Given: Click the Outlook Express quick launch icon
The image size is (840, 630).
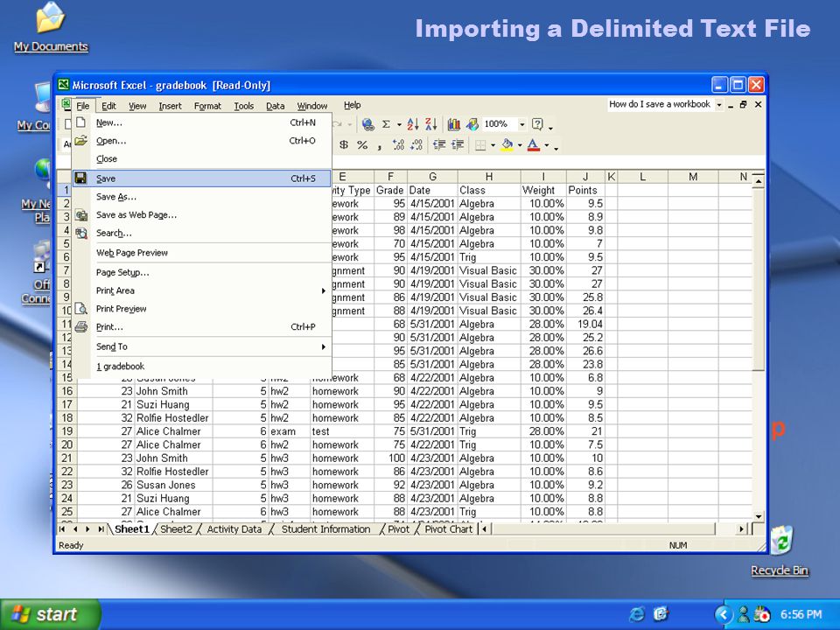Looking at the screenshot, I should [x=660, y=614].
